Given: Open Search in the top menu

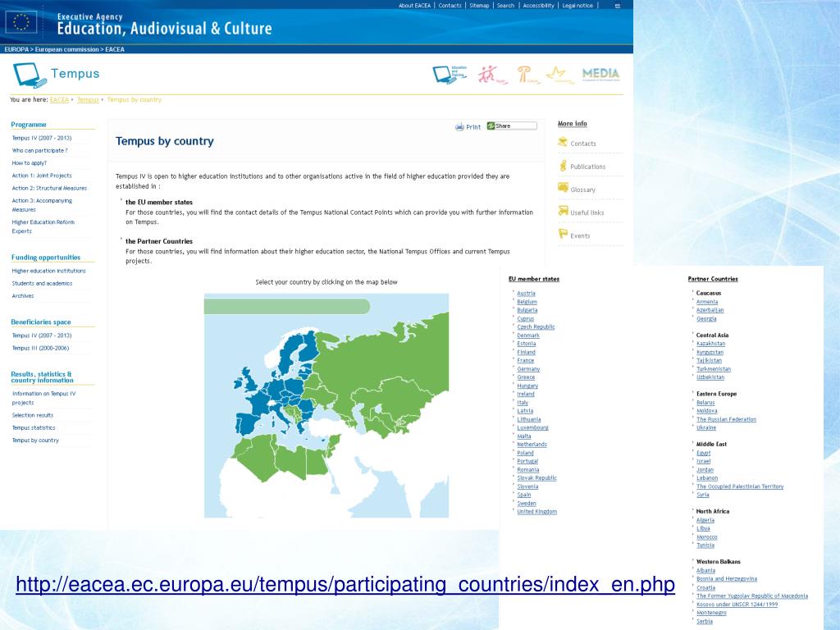Looking at the screenshot, I should [x=505, y=6].
